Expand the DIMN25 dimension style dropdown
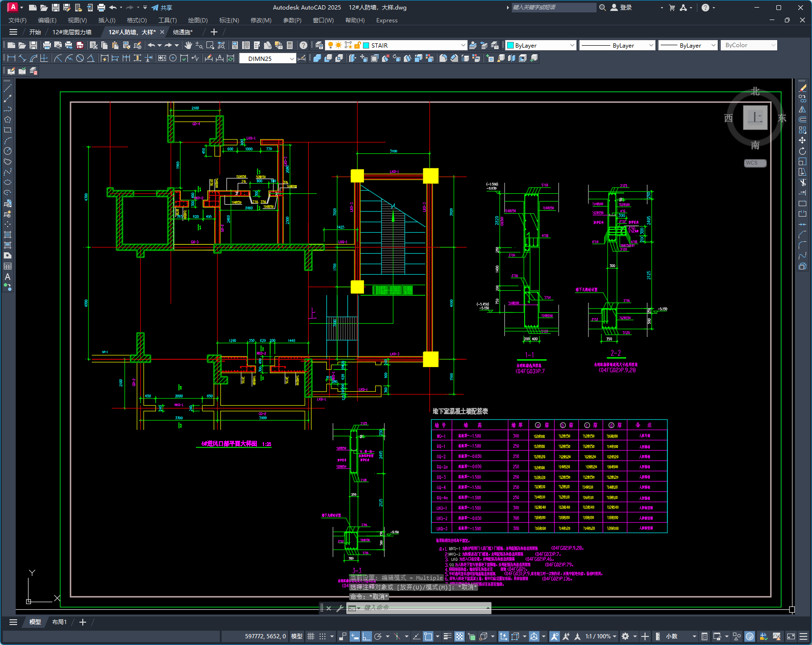This screenshot has width=812, height=645. [292, 59]
